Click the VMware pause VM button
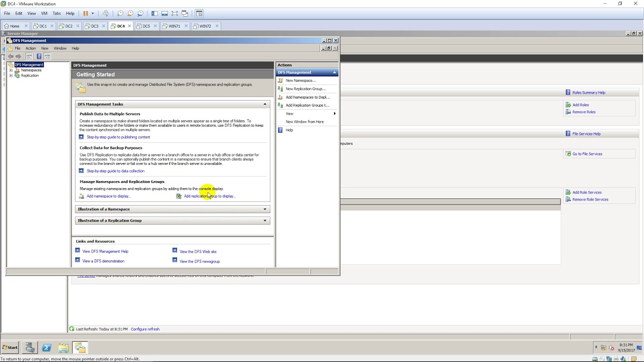 [x=86, y=14]
